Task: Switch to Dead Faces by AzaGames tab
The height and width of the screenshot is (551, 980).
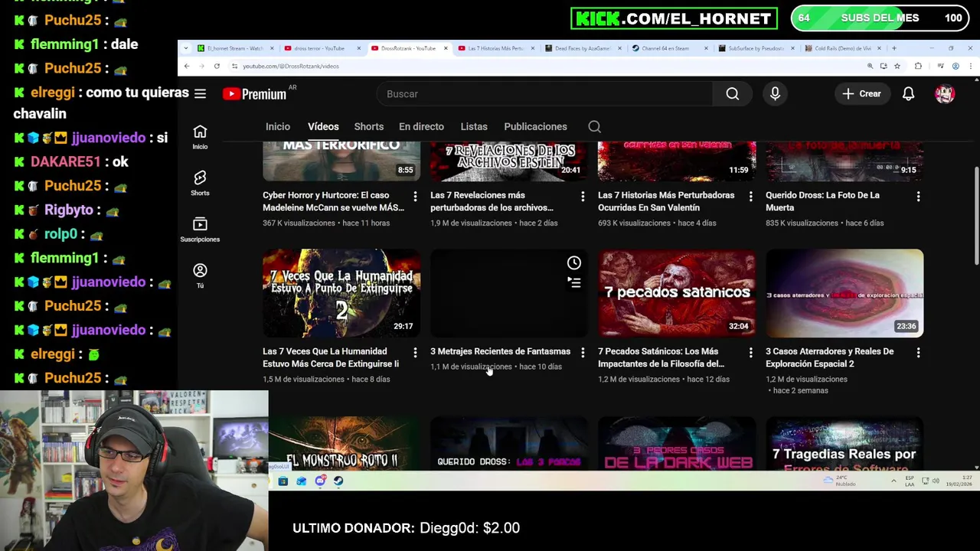Action: (x=582, y=48)
